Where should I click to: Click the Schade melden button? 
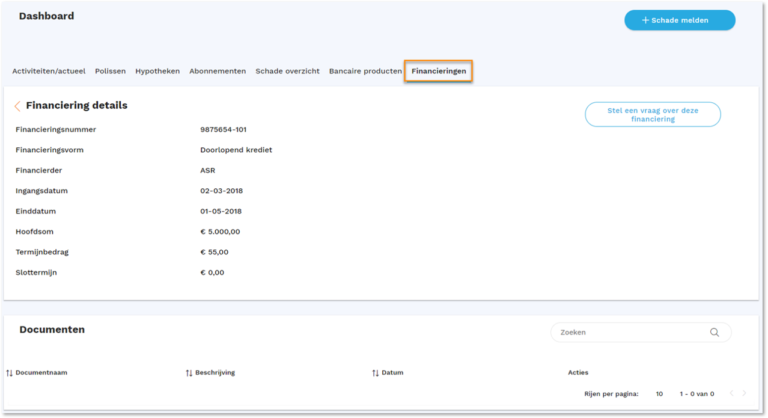(679, 20)
